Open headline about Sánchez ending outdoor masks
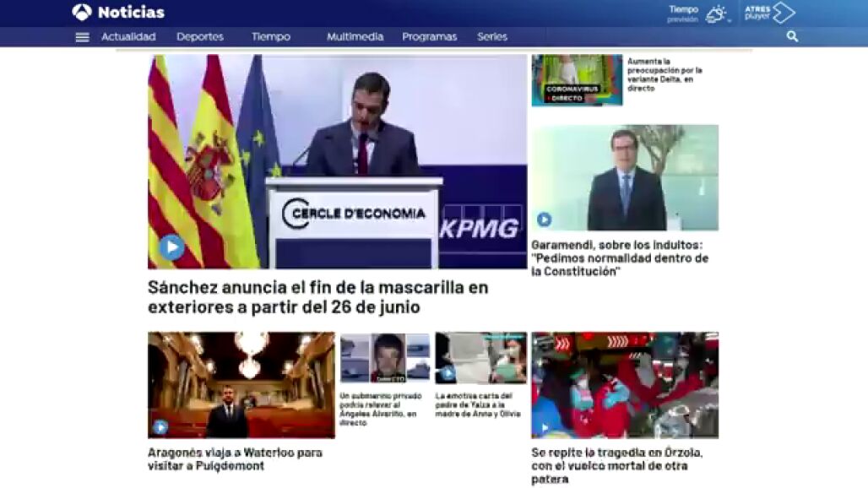Image resolution: width=868 pixels, height=488 pixels. click(x=317, y=296)
